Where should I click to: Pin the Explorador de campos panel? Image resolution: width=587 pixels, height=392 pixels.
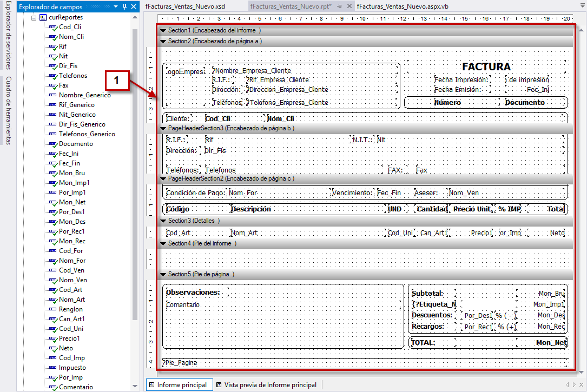coord(125,6)
